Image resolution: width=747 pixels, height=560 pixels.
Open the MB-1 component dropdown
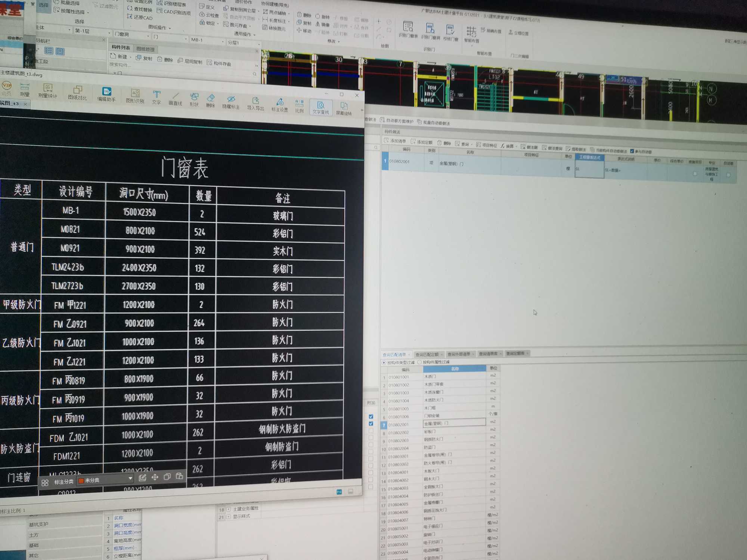(x=207, y=40)
